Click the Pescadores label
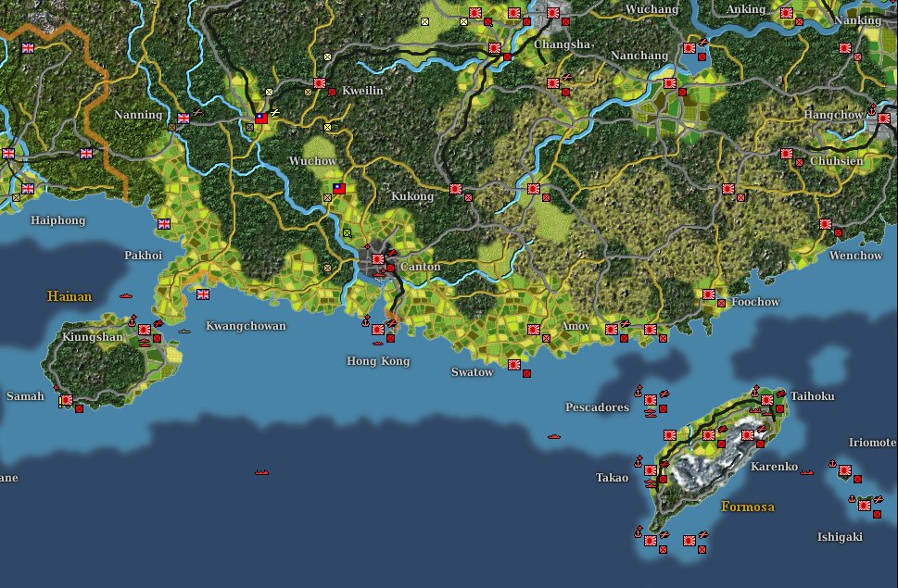The image size is (898, 588). pyautogui.click(x=598, y=407)
